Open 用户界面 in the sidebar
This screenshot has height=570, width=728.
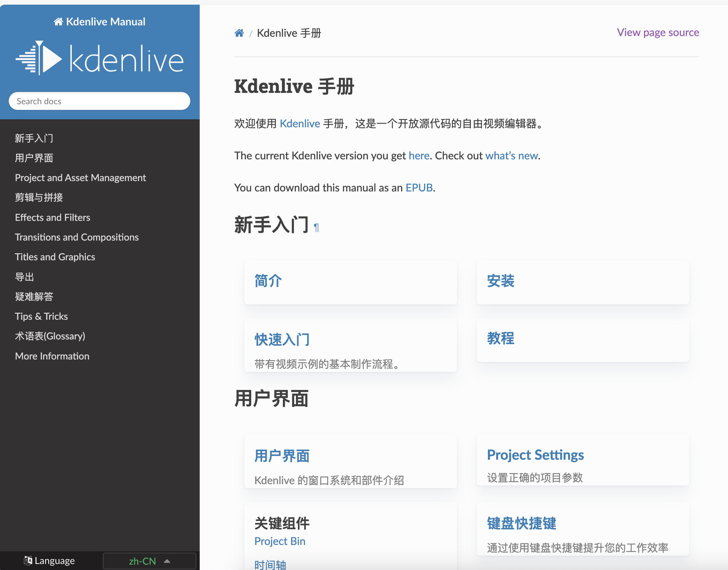34,158
